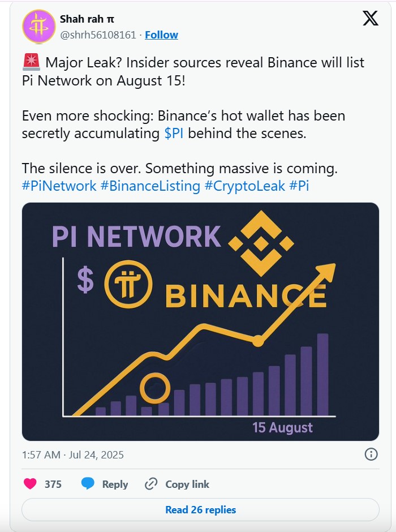This screenshot has height=532, width=396.
Task: Follow the @shrh56108161 account
Action: point(161,35)
